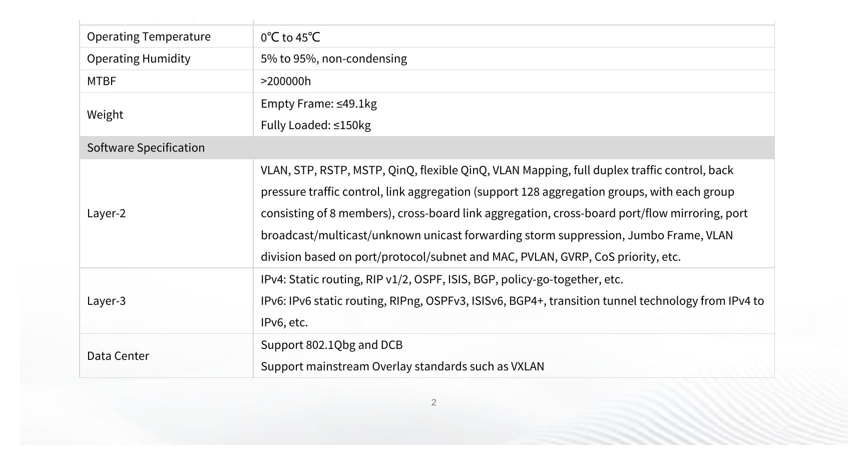The image size is (868, 465).
Task: Click the Layer-2 row label
Action: click(106, 213)
